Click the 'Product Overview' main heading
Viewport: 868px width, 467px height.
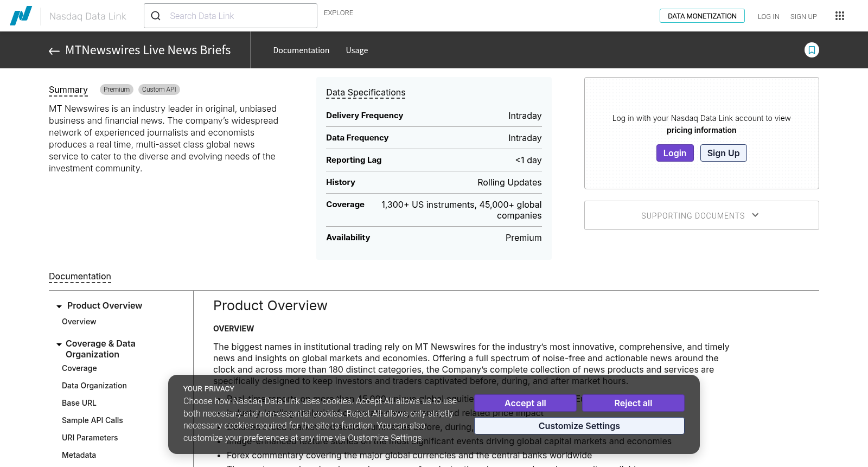click(x=270, y=306)
